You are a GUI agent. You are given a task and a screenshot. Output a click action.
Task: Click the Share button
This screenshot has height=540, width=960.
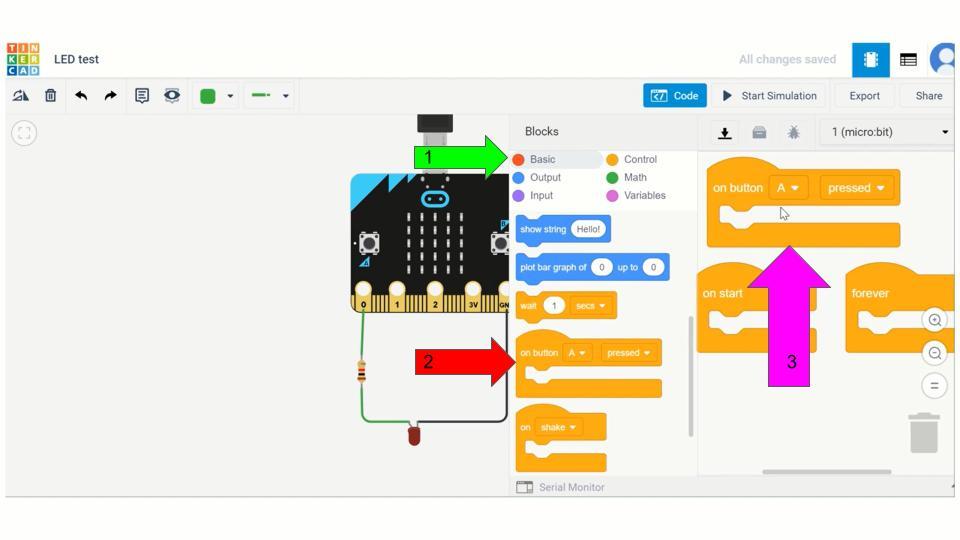(x=928, y=96)
